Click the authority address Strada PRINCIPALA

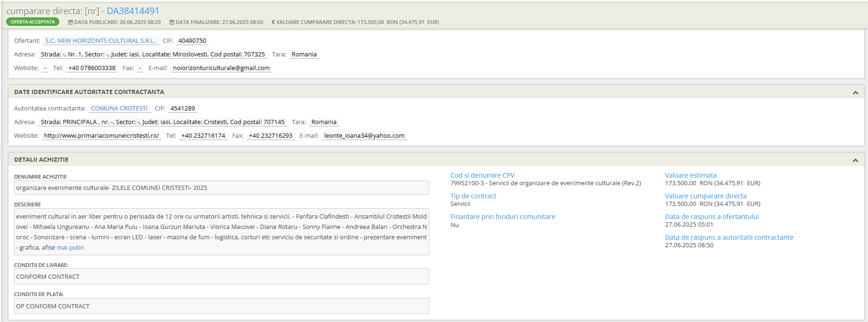pyautogui.click(x=163, y=122)
